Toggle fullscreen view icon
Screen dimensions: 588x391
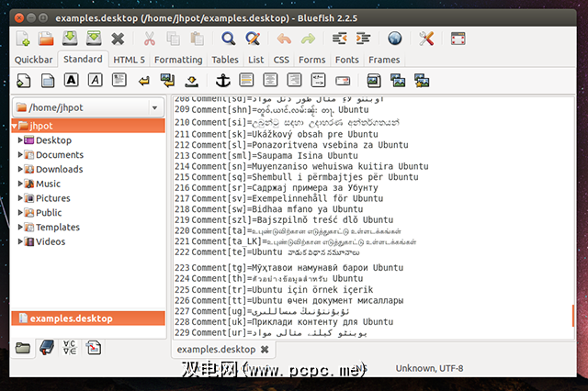click(458, 39)
